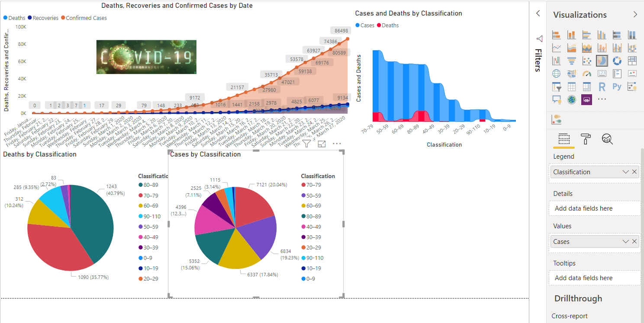The width and height of the screenshot is (644, 323).
Task: Select the Funnel chart visual
Action: tap(572, 61)
